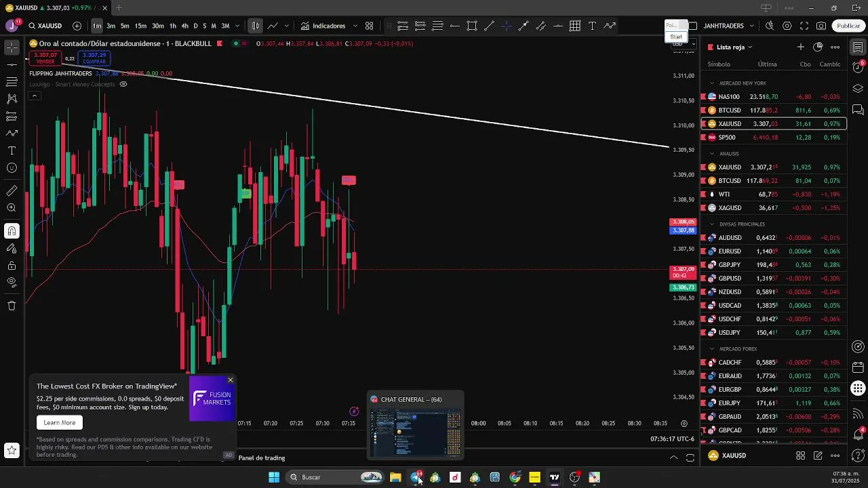Screen dimensions: 868x488
Task: Select WTI in watchlist
Action: (774, 195)
